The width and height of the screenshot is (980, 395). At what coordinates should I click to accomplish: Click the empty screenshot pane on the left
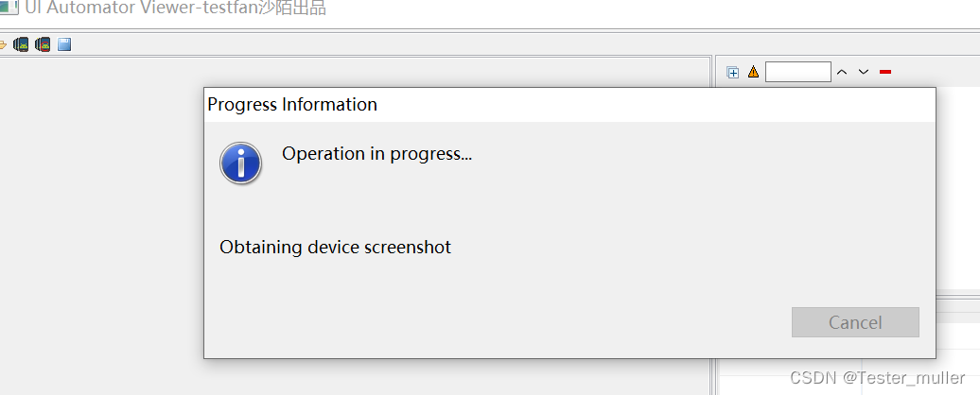click(102, 226)
